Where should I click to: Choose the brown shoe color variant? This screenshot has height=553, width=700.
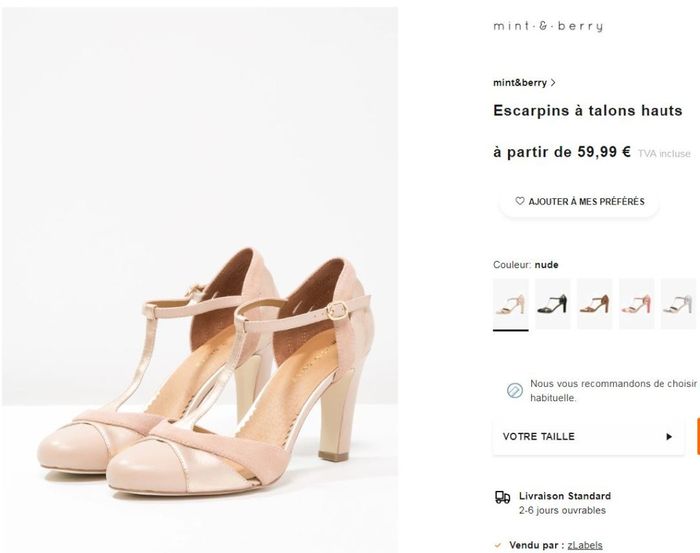click(x=594, y=304)
